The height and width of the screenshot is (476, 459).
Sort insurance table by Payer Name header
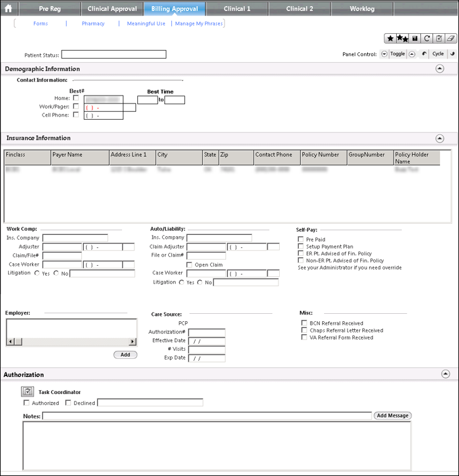(x=80, y=158)
